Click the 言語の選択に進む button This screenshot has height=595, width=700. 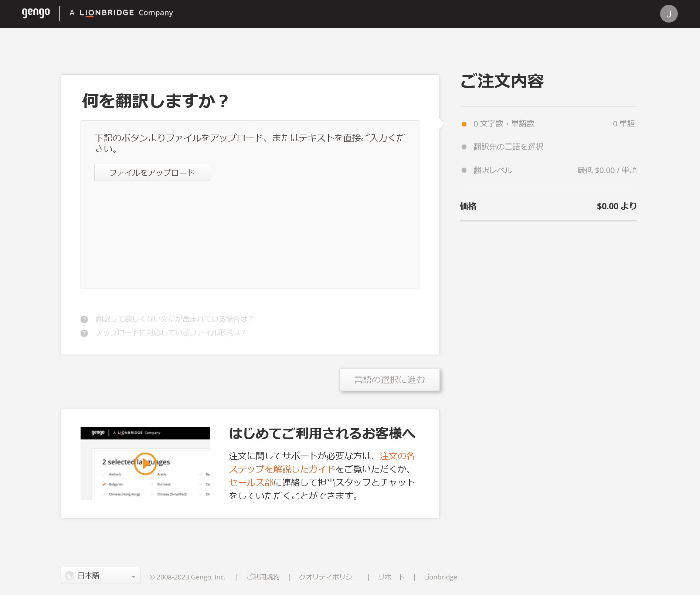pos(389,380)
